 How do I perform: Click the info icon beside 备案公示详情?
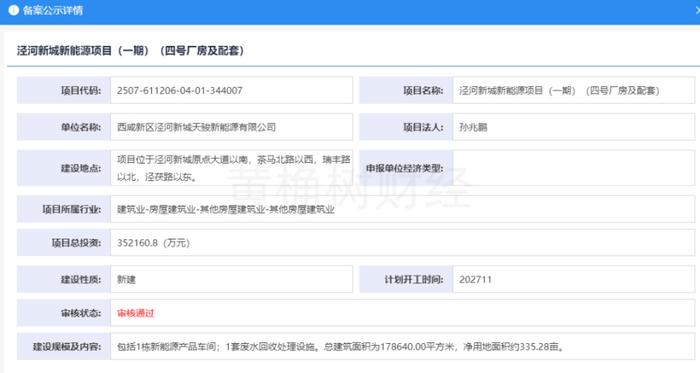coord(13,10)
